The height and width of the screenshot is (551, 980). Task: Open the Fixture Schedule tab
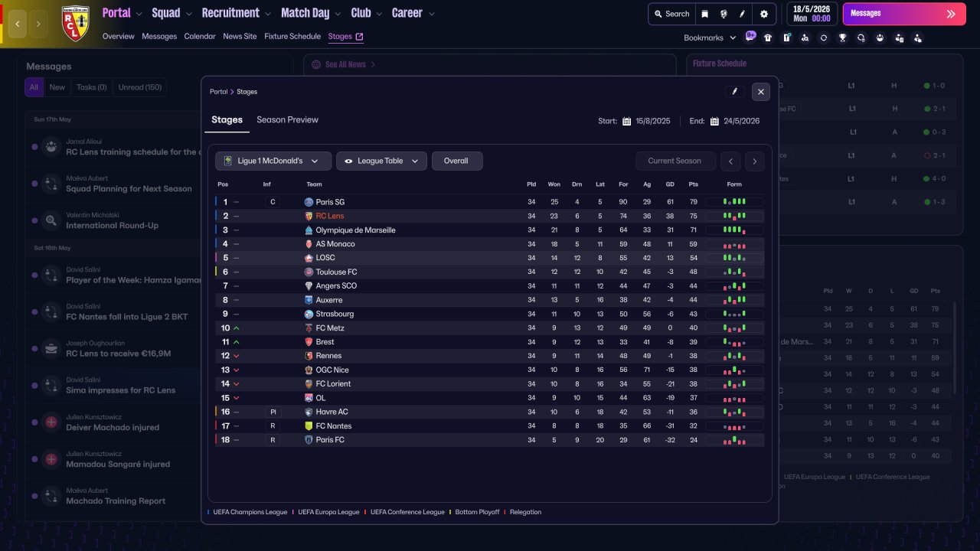pyautogui.click(x=292, y=36)
